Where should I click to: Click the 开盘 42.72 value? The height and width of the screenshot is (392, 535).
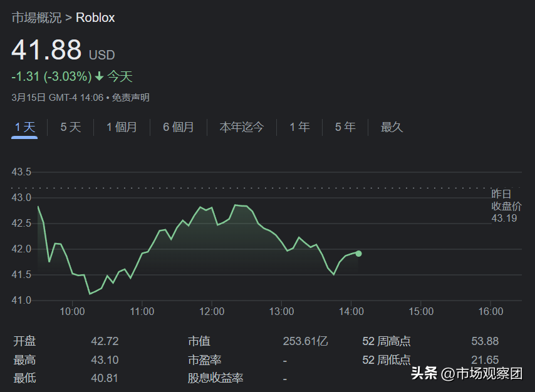click(105, 341)
